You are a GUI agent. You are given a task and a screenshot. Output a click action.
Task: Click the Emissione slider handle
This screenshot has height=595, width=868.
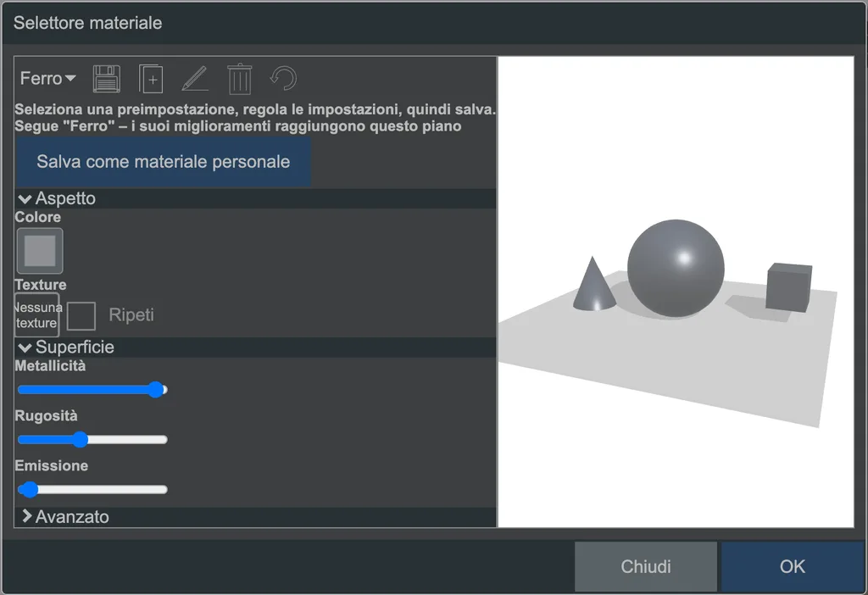(x=29, y=489)
